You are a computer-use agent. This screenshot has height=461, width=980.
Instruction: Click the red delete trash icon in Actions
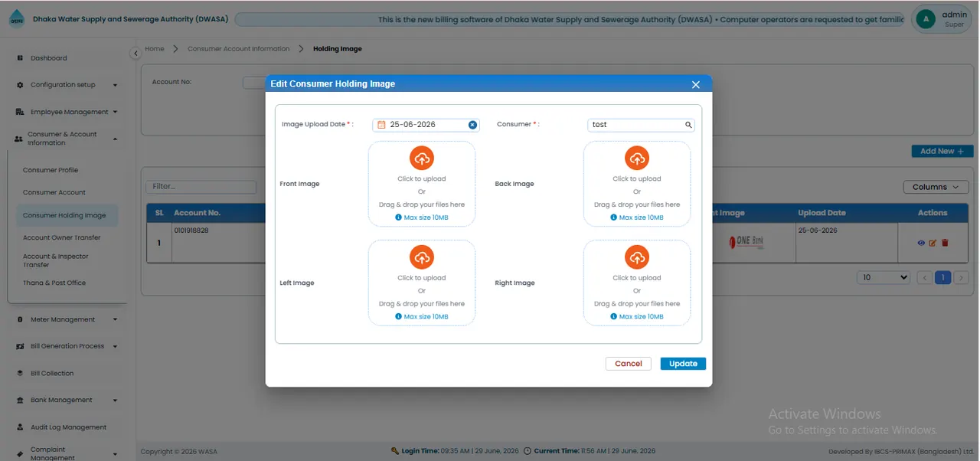945,243
